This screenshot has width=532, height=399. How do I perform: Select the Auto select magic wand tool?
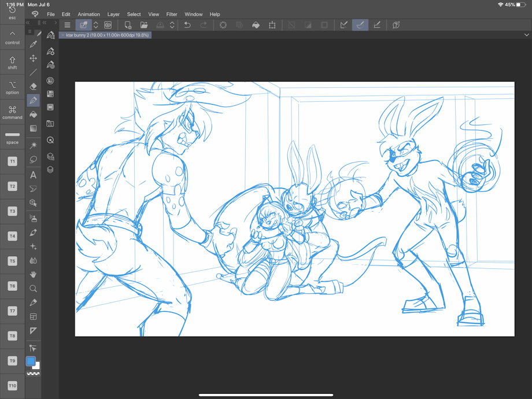34,146
